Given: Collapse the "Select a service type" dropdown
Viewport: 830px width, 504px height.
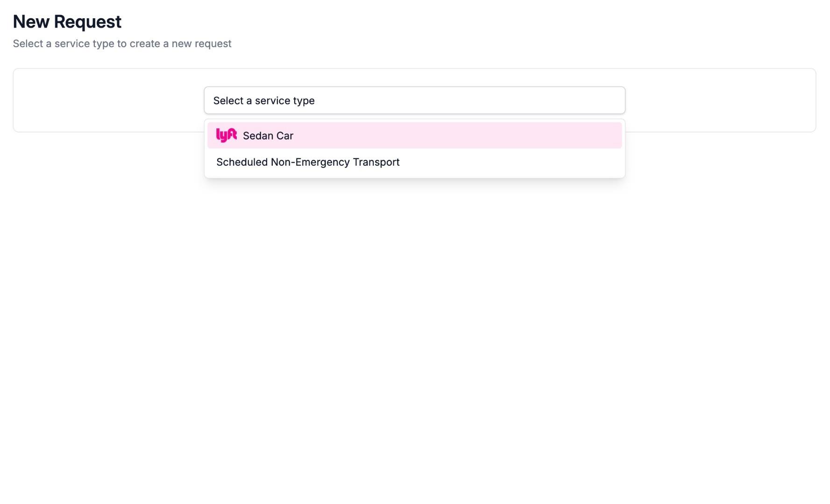Looking at the screenshot, I should coord(414,100).
